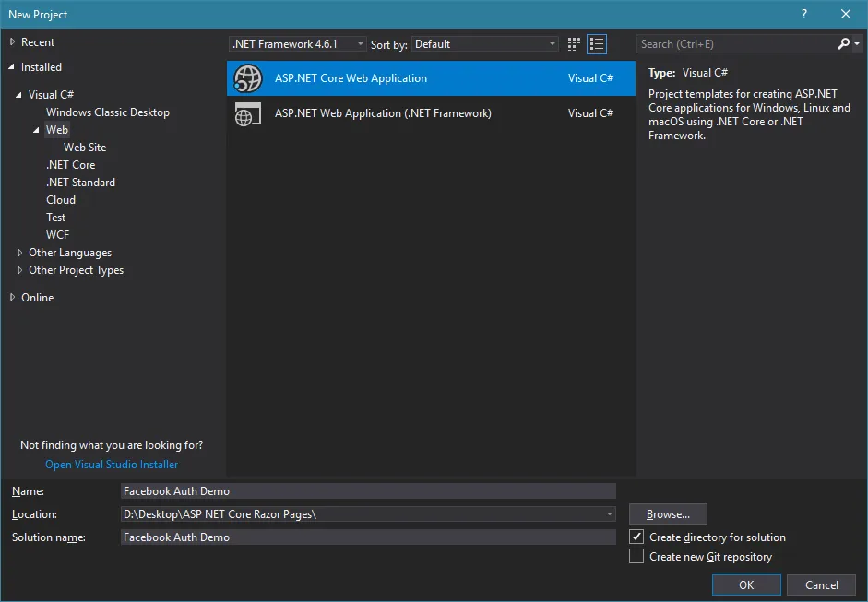Image resolution: width=868 pixels, height=602 pixels.
Task: Expand the Other Languages tree node
Action: (x=19, y=253)
